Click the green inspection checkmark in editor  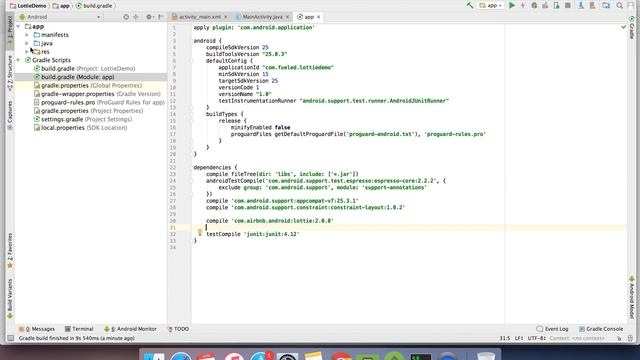[x=623, y=27]
